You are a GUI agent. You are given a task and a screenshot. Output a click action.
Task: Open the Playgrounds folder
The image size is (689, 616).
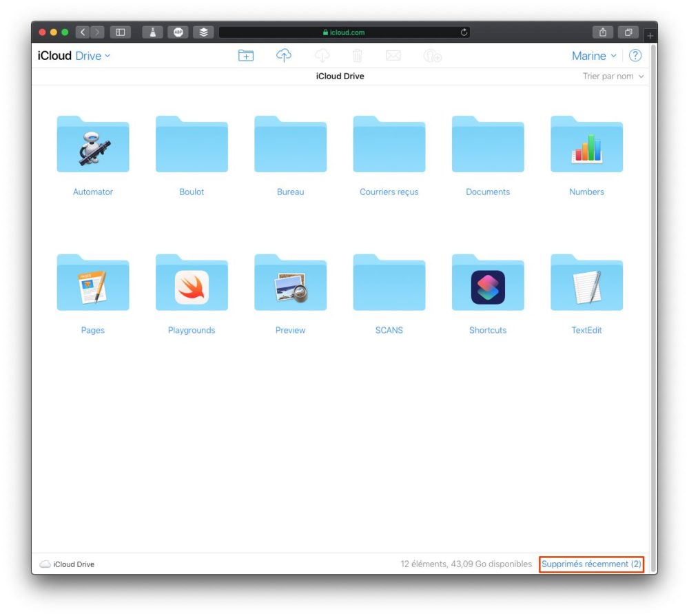click(x=192, y=283)
